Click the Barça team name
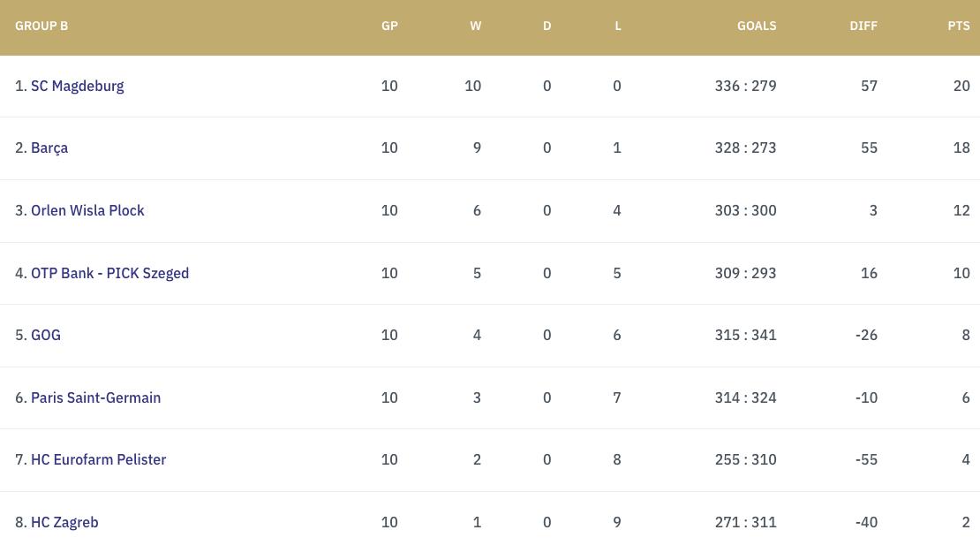 49,148
